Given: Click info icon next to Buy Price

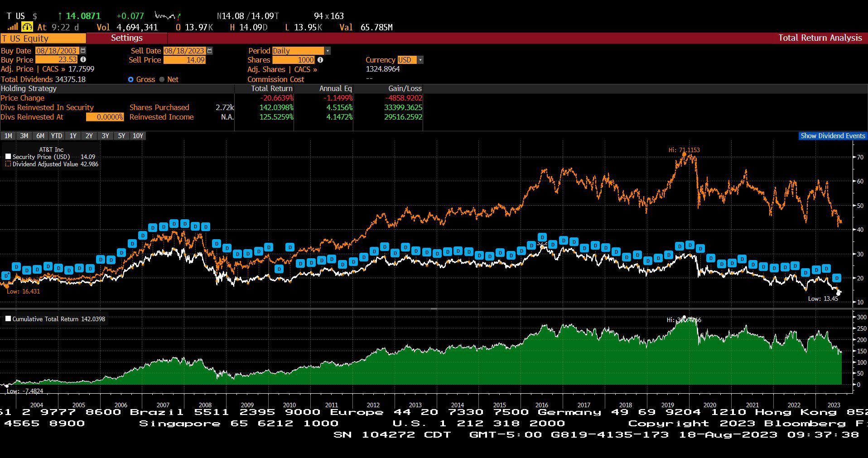Looking at the screenshot, I should coord(83,59).
